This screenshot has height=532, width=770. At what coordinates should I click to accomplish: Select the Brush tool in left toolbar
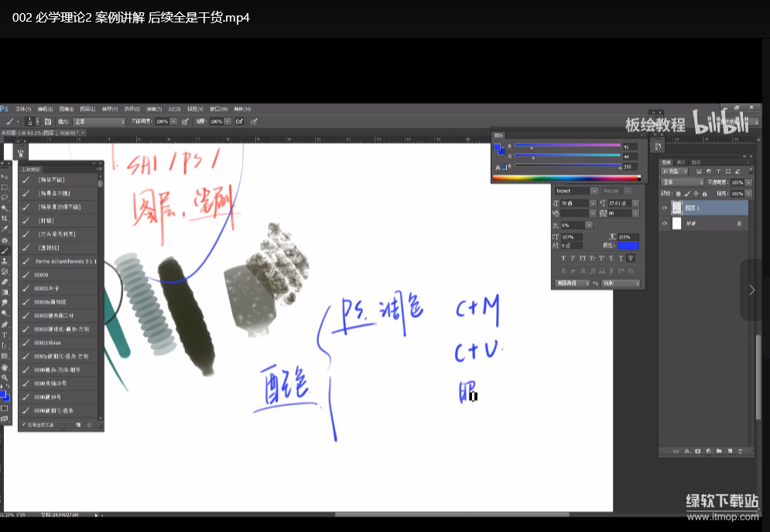coord(5,251)
